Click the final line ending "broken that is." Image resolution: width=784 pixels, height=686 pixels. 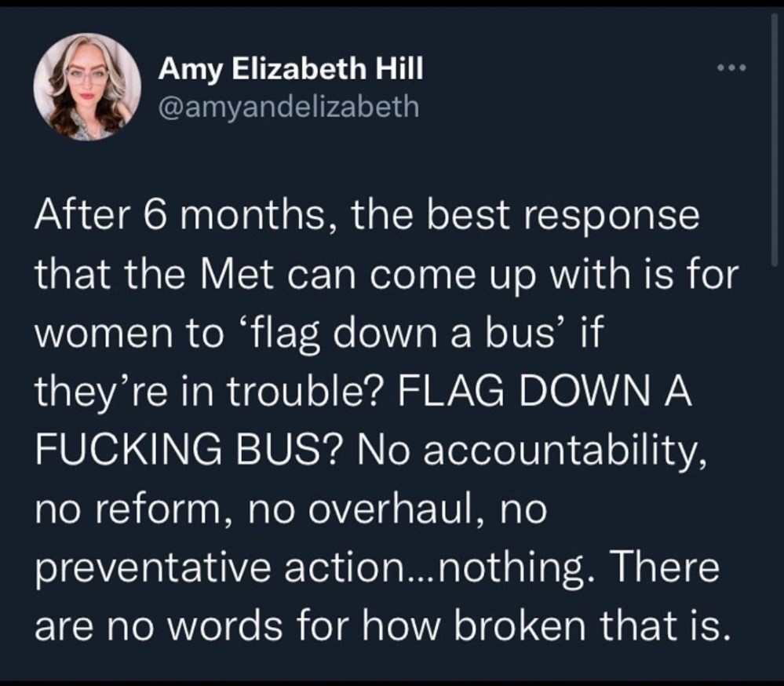(377, 629)
